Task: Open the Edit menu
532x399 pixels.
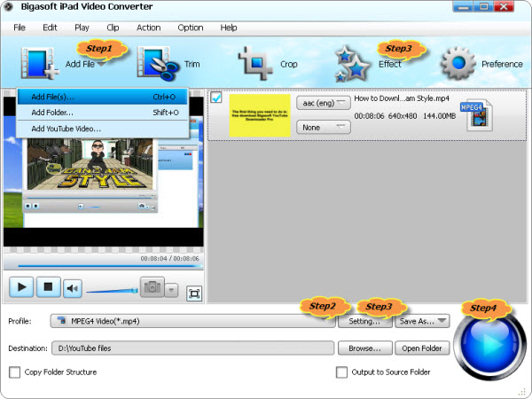Action: [50, 27]
